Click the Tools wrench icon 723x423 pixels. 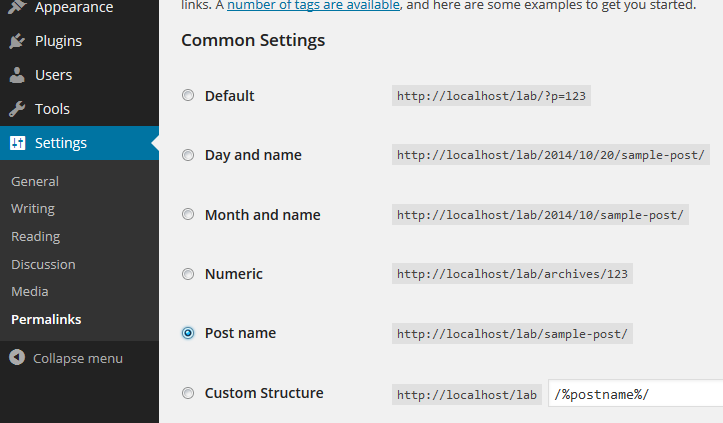17,109
